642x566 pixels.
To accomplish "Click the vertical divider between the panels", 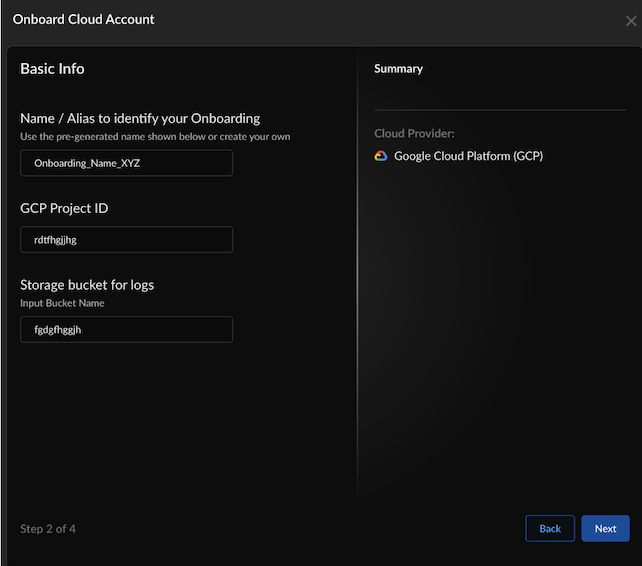I will [x=357, y=300].
